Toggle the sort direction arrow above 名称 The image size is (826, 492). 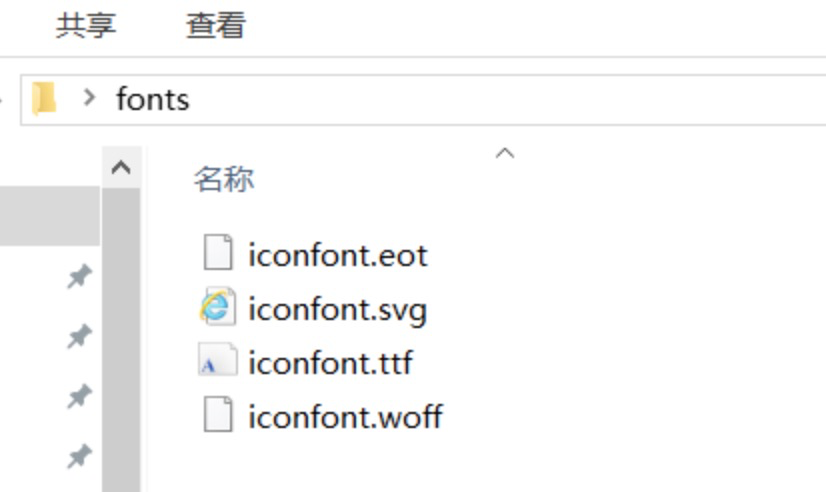[505, 153]
